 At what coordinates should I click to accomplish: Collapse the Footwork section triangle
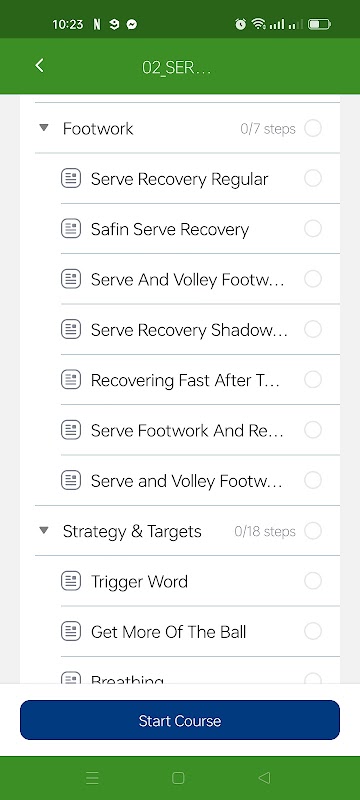(44, 128)
